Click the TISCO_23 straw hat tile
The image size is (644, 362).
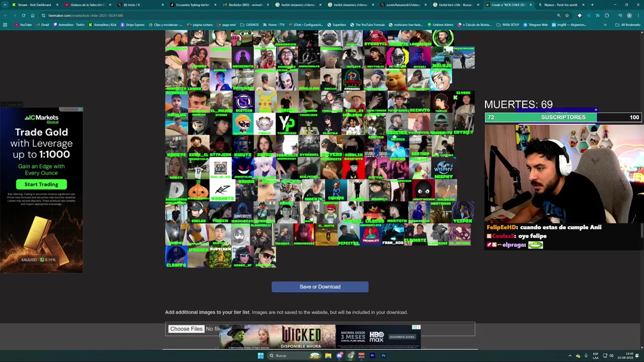[x=353, y=102]
